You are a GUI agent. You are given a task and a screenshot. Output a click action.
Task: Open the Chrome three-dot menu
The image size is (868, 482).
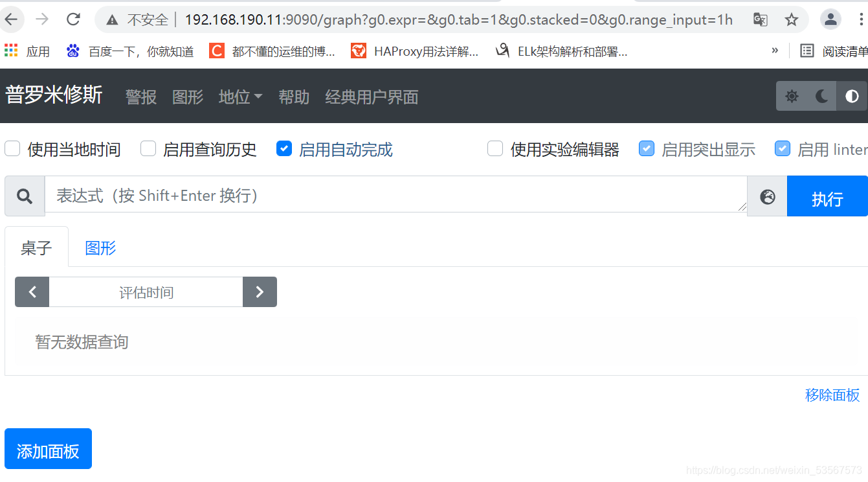860,19
